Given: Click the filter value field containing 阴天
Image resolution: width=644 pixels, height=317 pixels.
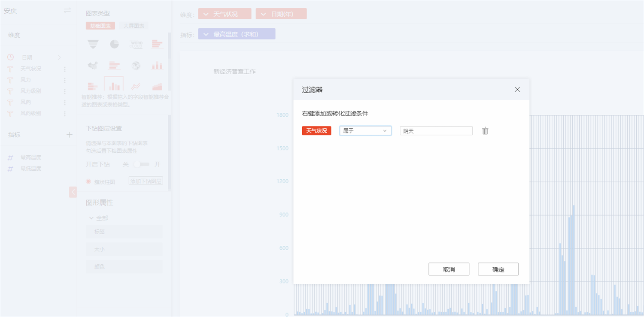Looking at the screenshot, I should pos(436,131).
